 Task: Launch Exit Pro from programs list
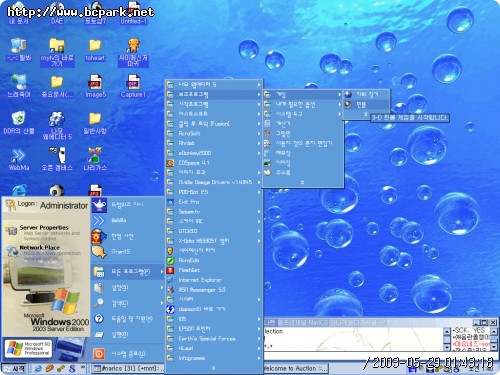[x=213, y=202]
